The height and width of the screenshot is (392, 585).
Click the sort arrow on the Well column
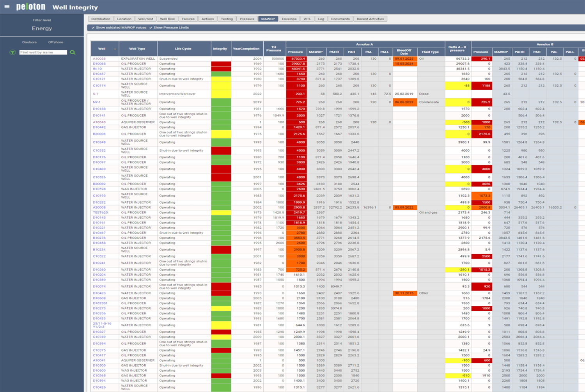115,49
